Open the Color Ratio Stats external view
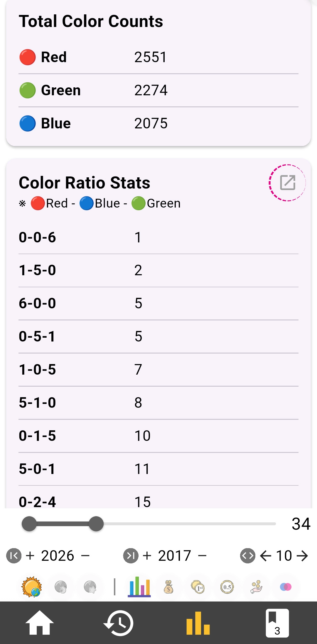The width and height of the screenshot is (317, 644). click(x=287, y=183)
